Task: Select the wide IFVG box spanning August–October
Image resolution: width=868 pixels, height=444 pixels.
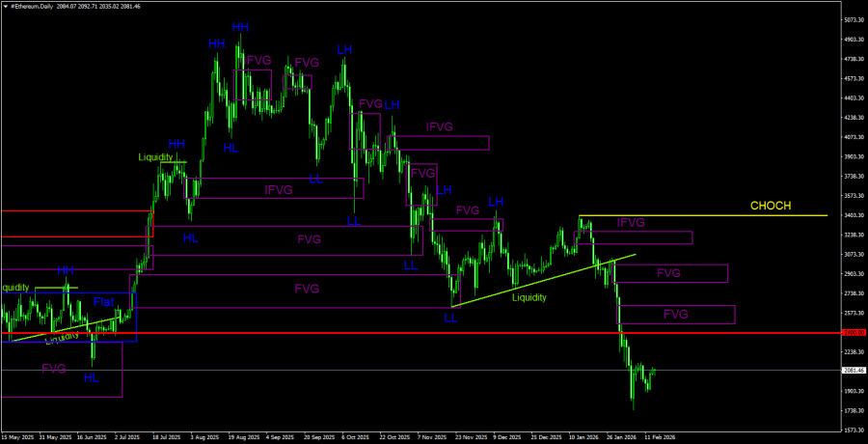Action: pos(278,188)
